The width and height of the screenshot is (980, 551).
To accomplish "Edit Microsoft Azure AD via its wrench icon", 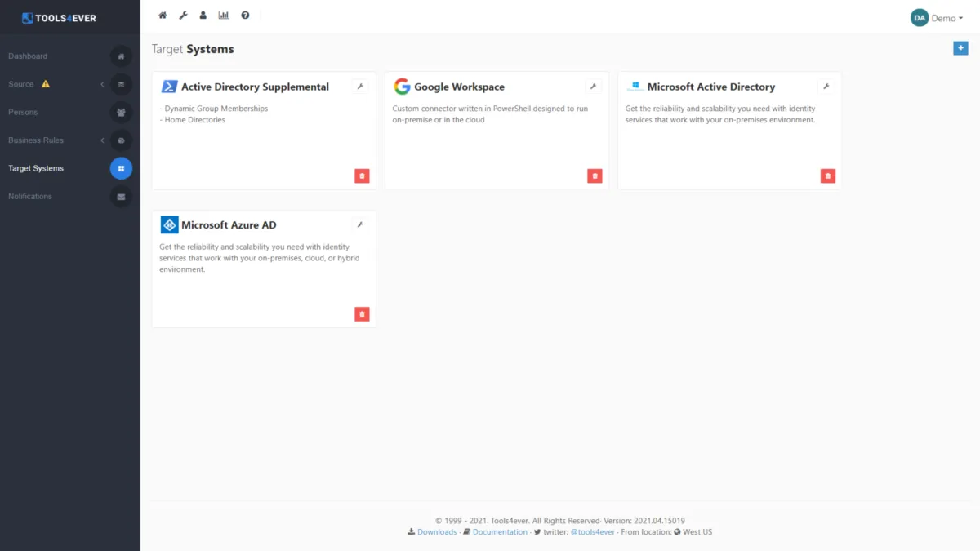I will 360,224.
